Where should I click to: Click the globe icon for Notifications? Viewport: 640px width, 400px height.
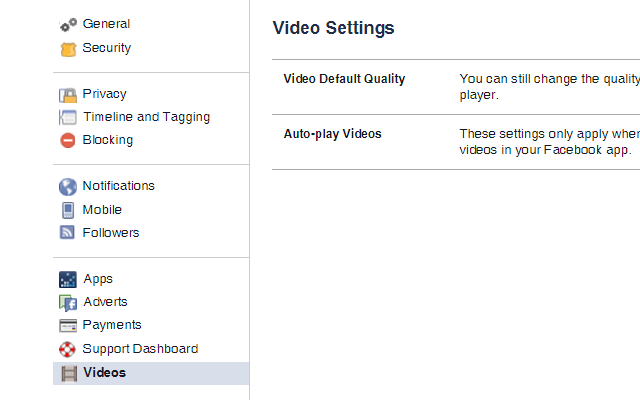coord(68,187)
